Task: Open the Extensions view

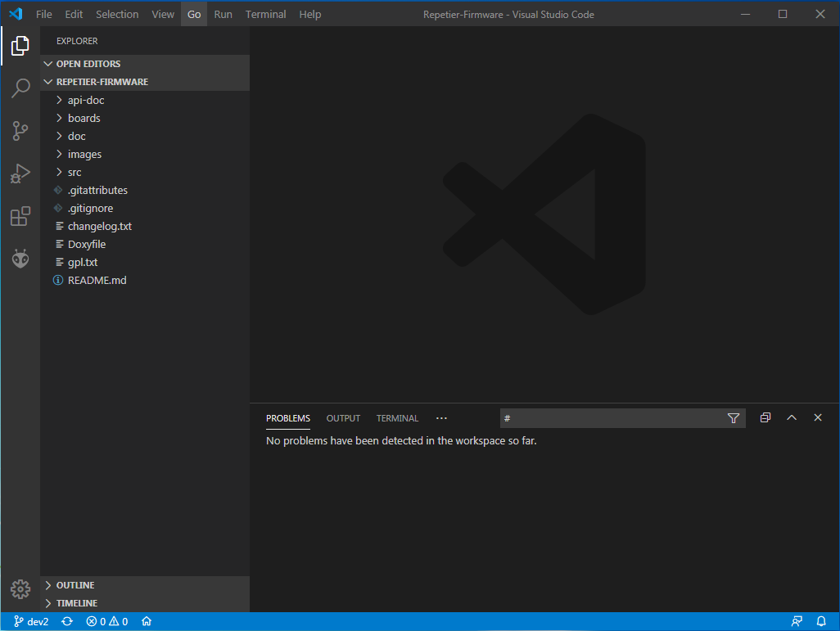Action: [20, 216]
